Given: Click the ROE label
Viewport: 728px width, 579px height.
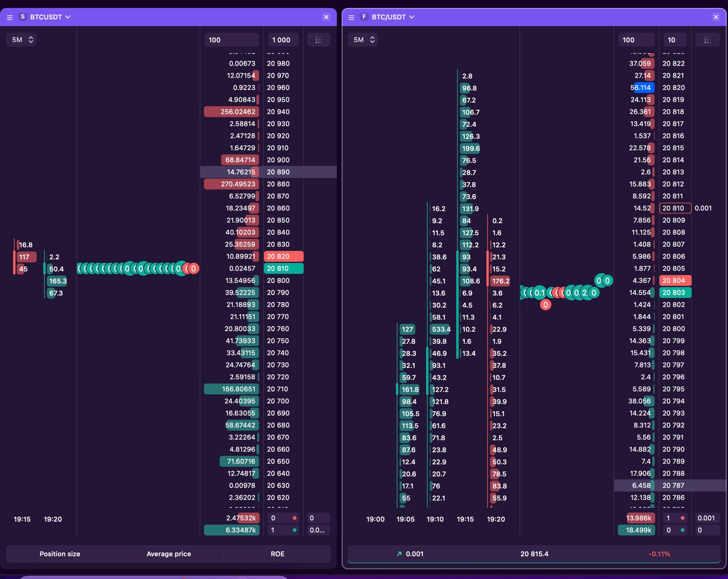Looking at the screenshot, I should click(x=278, y=554).
